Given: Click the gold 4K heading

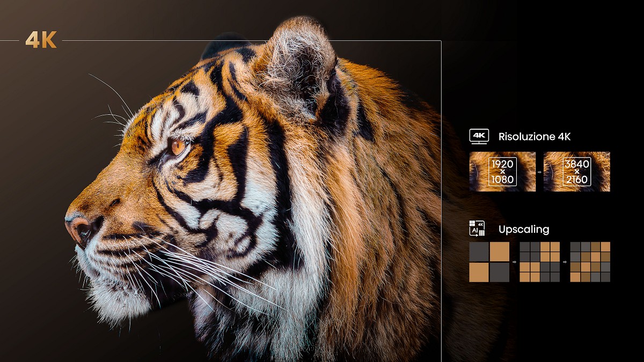Looking at the screenshot, I should click(x=41, y=40).
